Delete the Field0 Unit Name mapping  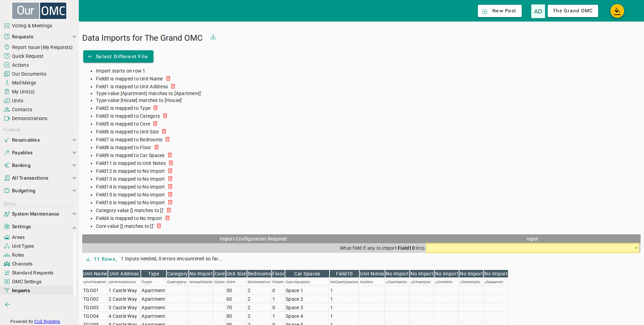click(168, 79)
